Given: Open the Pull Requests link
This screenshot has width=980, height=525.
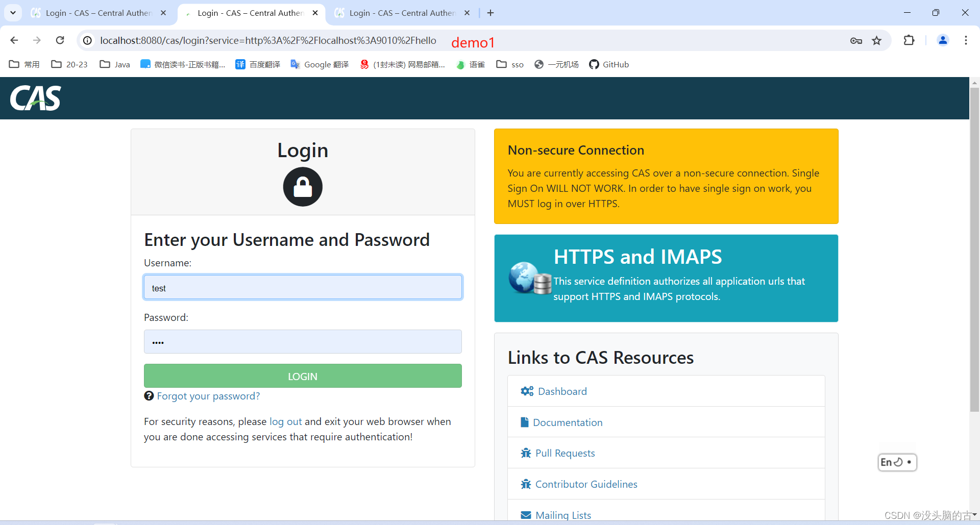Looking at the screenshot, I should [565, 453].
